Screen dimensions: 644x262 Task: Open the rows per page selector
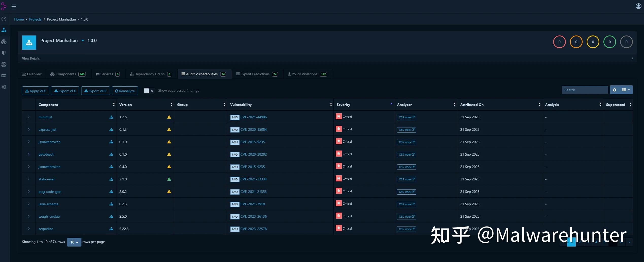(74, 242)
